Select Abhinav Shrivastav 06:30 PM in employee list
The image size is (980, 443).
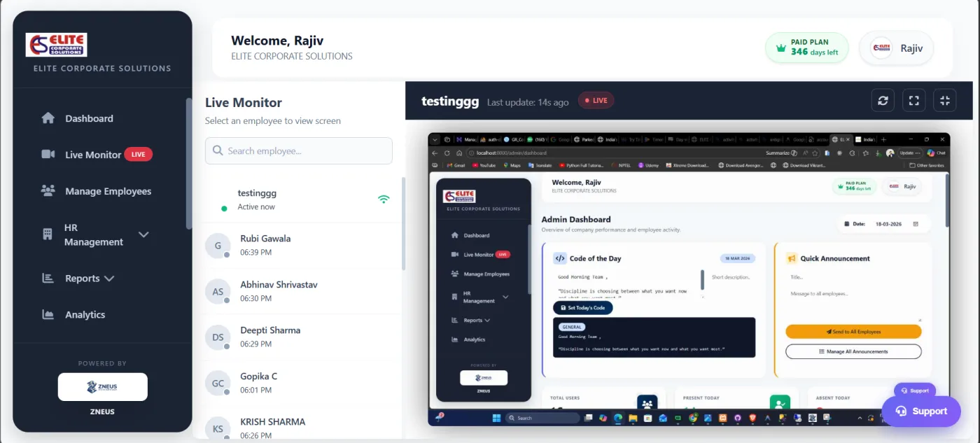pos(302,291)
